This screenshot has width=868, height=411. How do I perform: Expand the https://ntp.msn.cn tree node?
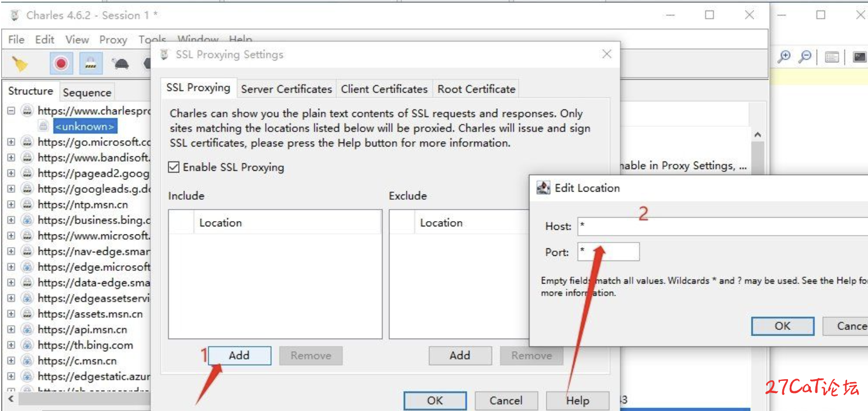(11, 204)
